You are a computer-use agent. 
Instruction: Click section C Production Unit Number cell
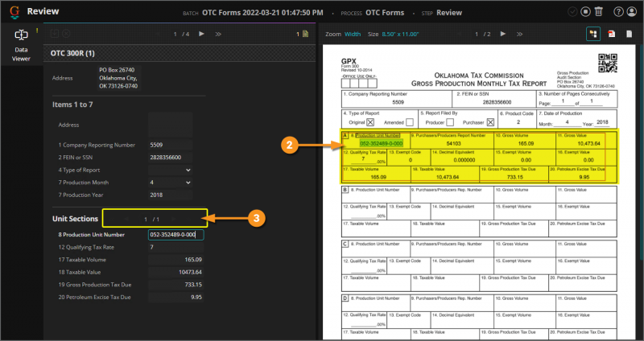click(x=376, y=249)
